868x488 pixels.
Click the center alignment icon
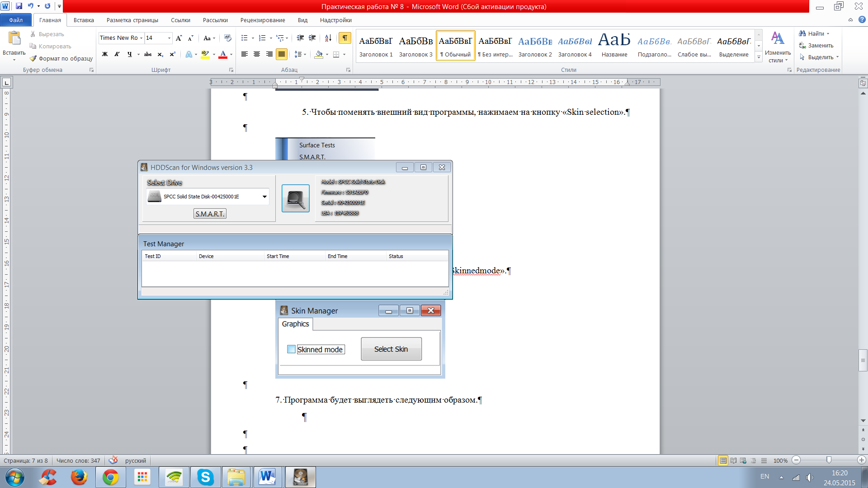point(257,54)
